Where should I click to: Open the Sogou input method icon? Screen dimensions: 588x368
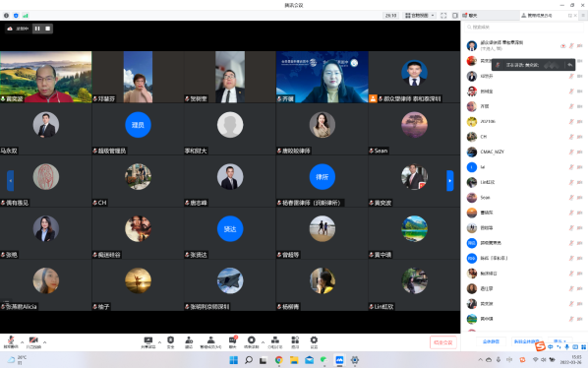pyautogui.click(x=540, y=346)
